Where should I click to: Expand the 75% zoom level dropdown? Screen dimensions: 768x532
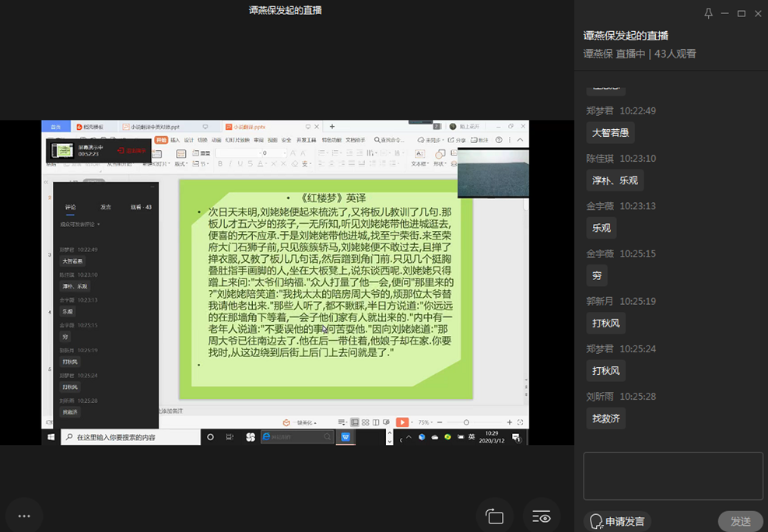(x=426, y=422)
